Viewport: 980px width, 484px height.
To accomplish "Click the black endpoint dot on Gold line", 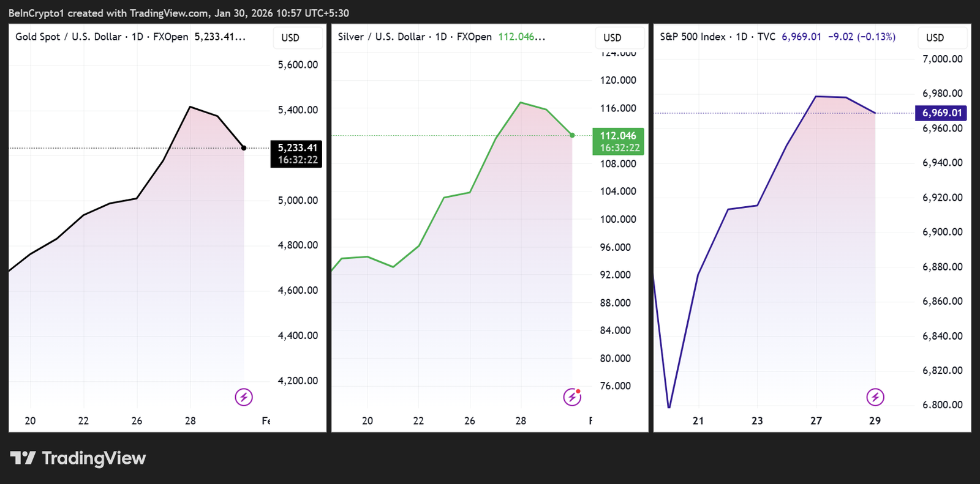I will [x=244, y=148].
